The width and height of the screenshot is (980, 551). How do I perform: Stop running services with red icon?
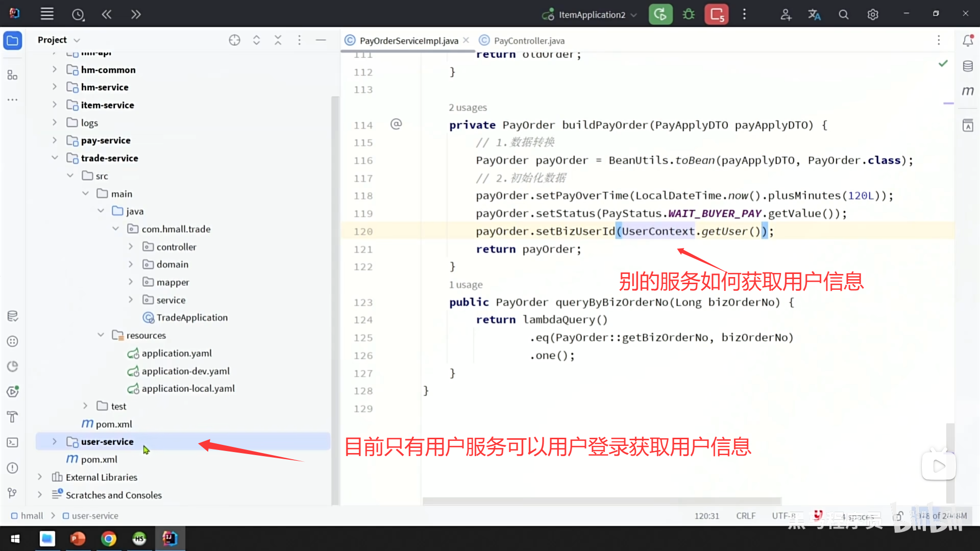pos(717,14)
